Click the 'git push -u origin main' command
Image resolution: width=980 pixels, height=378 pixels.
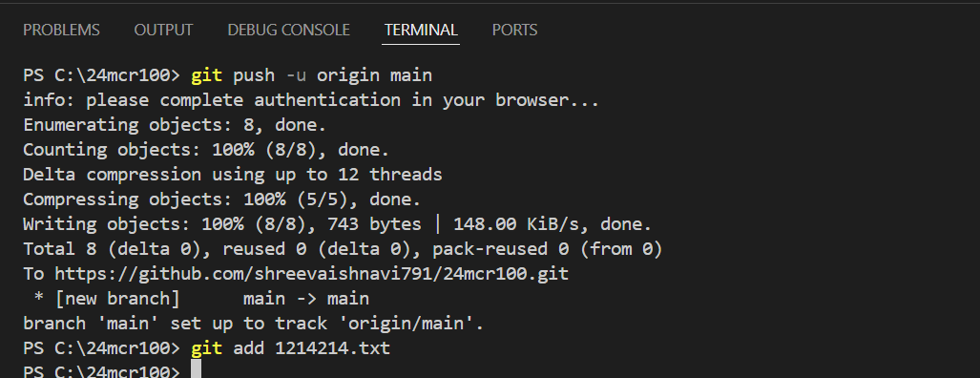pos(311,75)
